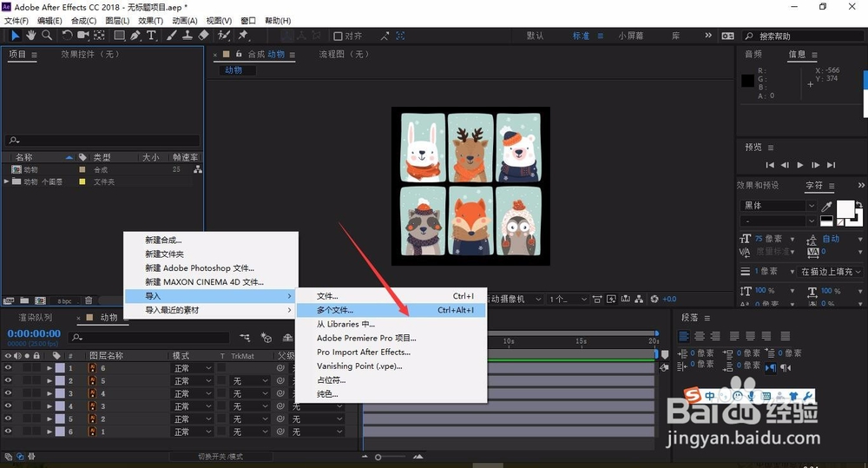Select the Horizontal Type tool
This screenshot has height=468, width=868.
click(151, 36)
